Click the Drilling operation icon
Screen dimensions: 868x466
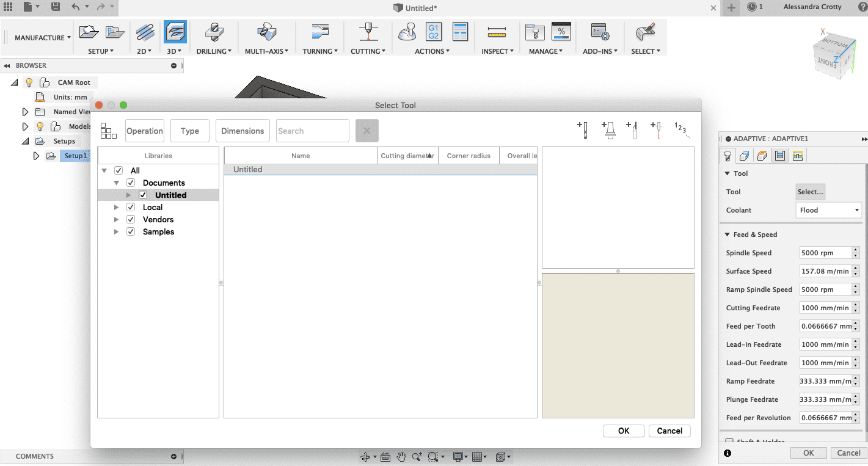tap(213, 32)
